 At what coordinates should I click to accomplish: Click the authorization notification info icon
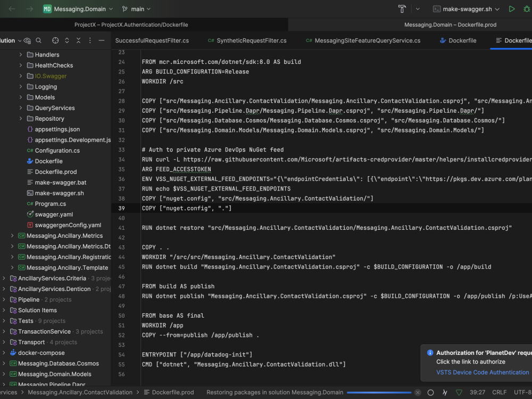430,353
